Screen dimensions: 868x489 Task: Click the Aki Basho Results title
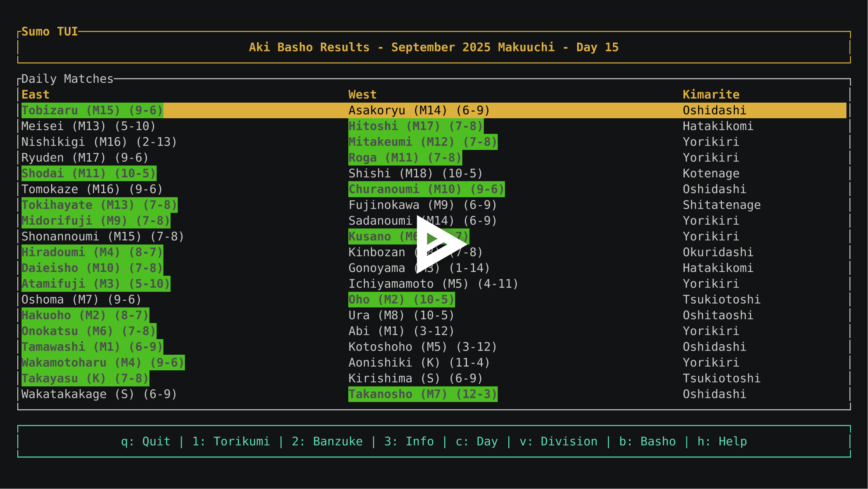(434, 47)
